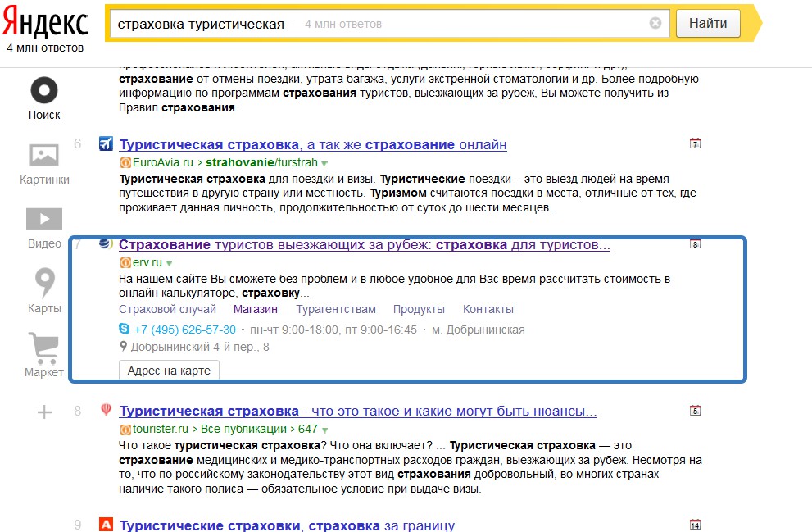
Task: Open the Магазин sitelink
Action: 256,309
